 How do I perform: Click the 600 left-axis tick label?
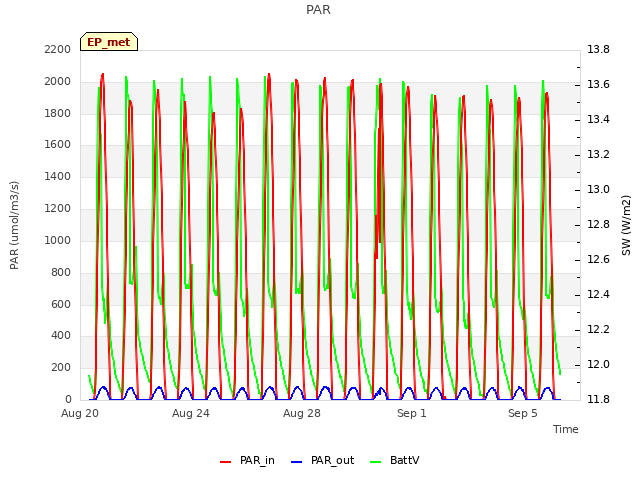[61, 304]
